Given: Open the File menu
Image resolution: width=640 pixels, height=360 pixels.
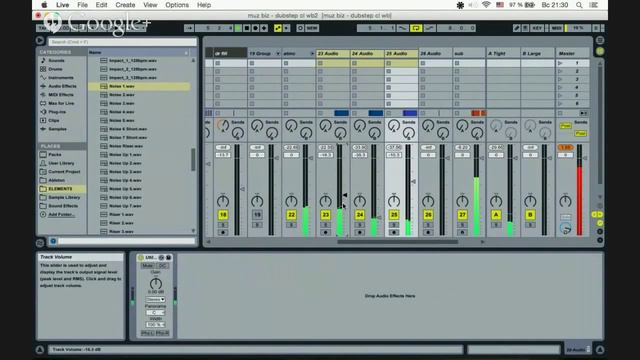Looking at the screenshot, I should point(82,5).
